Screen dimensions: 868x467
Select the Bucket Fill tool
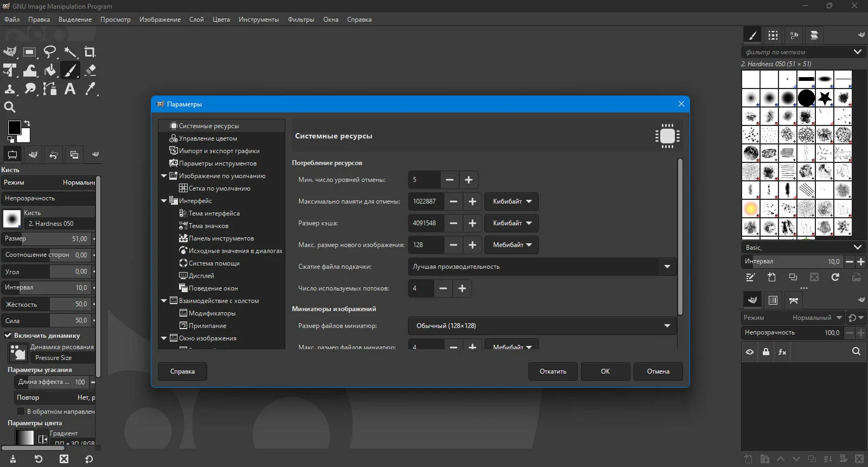(x=50, y=70)
